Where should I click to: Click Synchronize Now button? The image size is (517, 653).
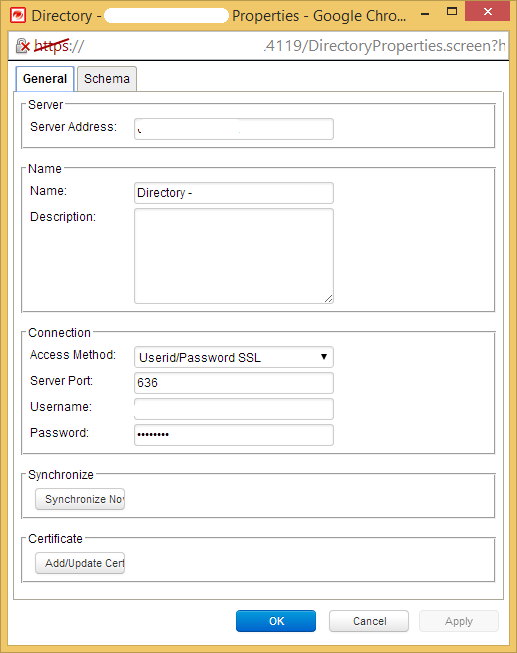80,499
